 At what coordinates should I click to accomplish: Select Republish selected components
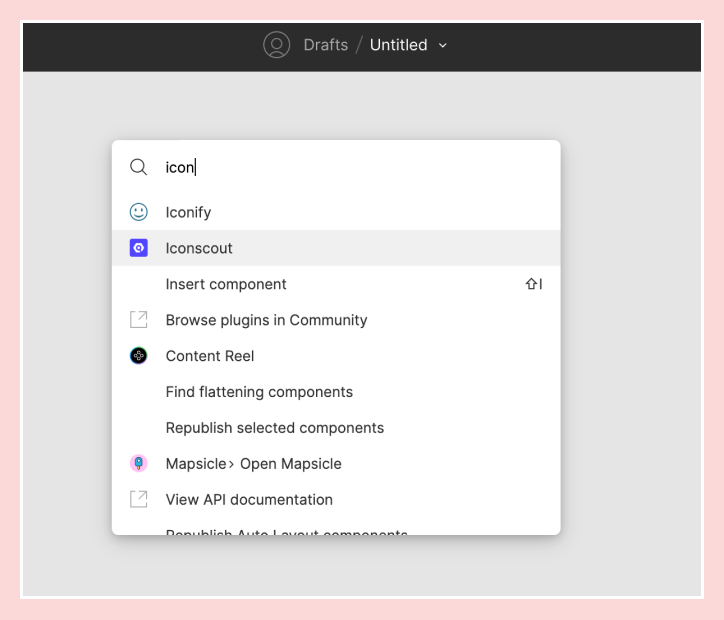[x=275, y=428]
